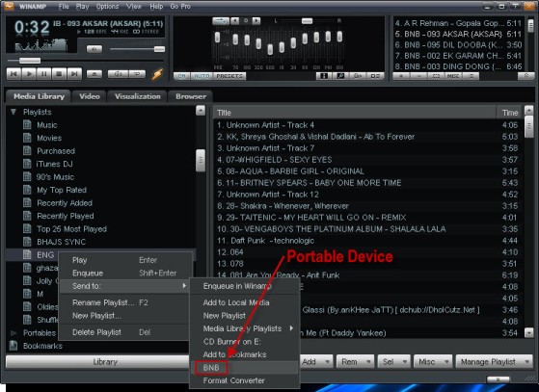The width and height of the screenshot is (539, 392).
Task: Open the File menu
Action: click(x=64, y=7)
